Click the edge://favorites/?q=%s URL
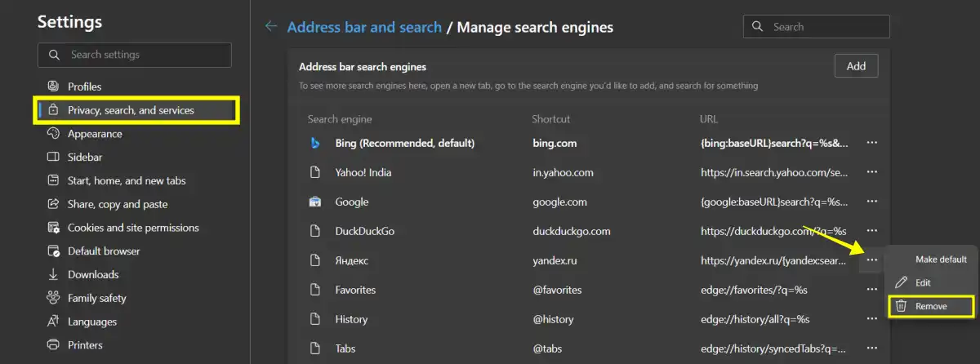This screenshot has width=980, height=364. [754, 290]
